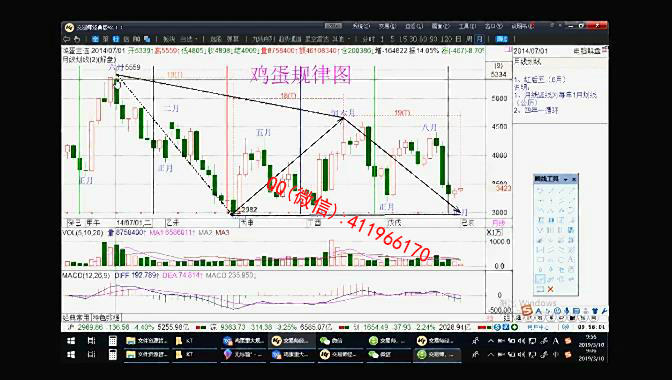Select the text 'A' annotation tool
This screenshot has height=380, width=672.
[571, 260]
